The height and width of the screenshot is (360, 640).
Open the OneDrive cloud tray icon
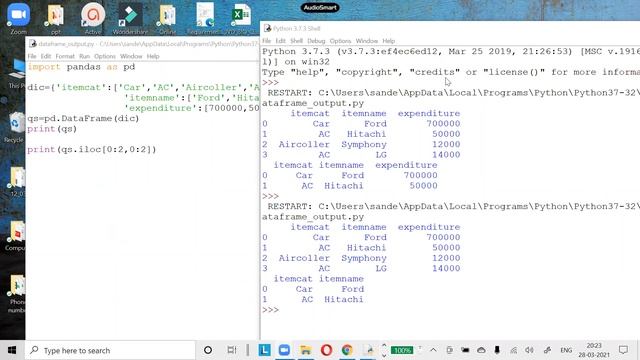[481, 350]
